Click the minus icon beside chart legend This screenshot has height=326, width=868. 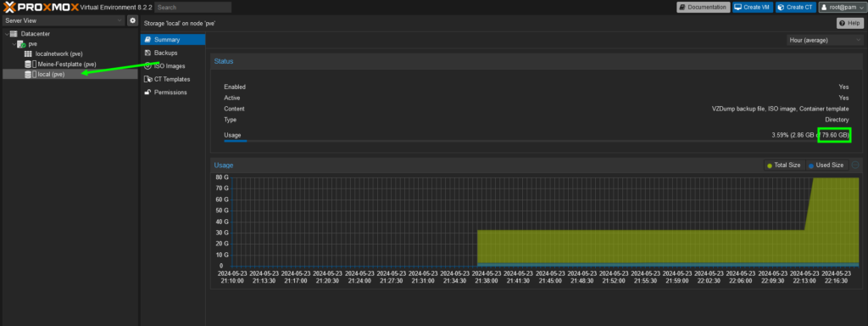point(855,166)
